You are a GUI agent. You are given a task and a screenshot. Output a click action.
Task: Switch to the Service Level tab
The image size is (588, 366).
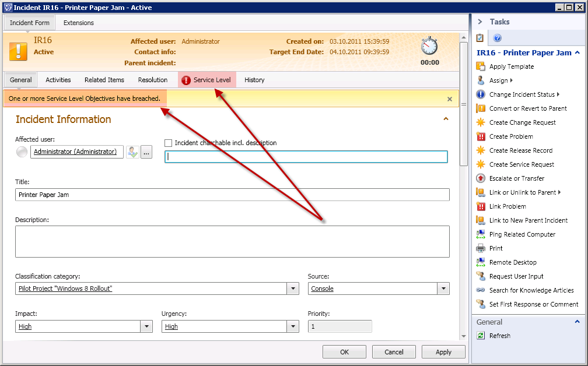coord(206,80)
